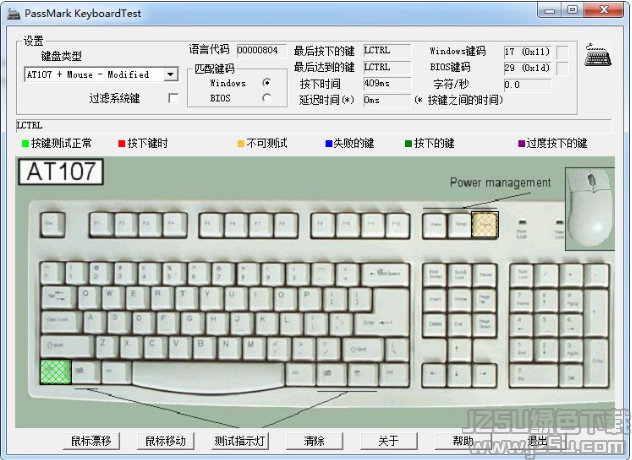Click the 帮助 button
This screenshot has height=460, width=632.
463,441
